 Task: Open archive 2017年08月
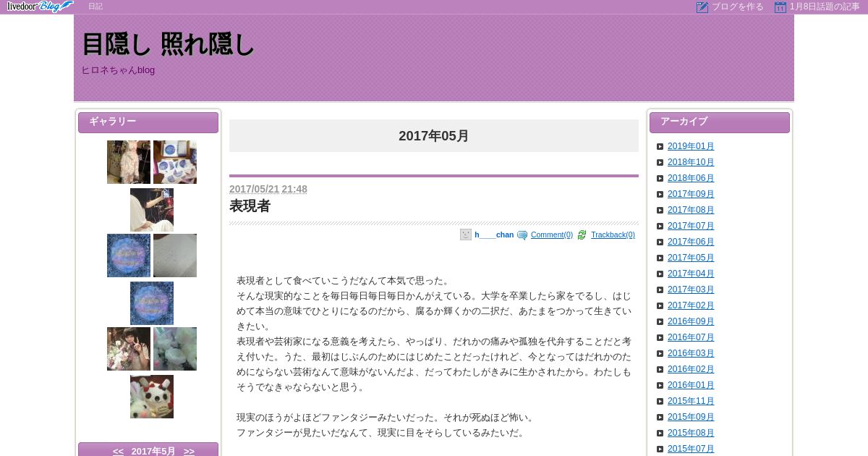pyautogui.click(x=691, y=210)
